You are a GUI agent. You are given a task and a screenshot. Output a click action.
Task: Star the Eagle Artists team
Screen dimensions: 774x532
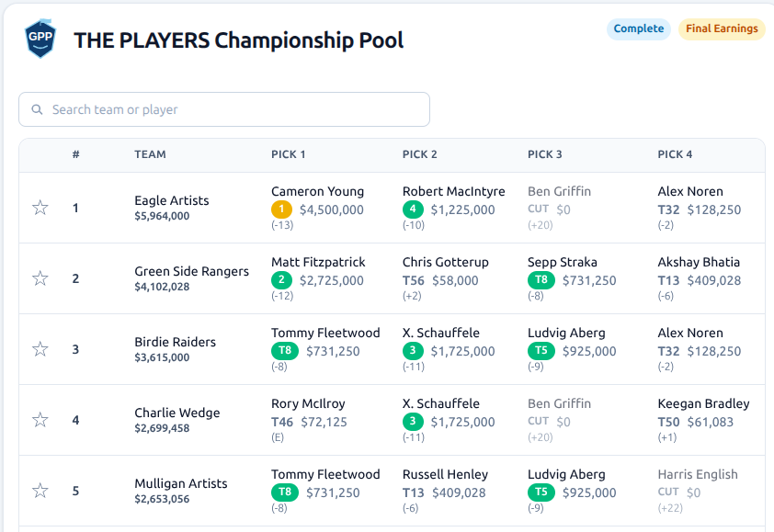(x=40, y=208)
